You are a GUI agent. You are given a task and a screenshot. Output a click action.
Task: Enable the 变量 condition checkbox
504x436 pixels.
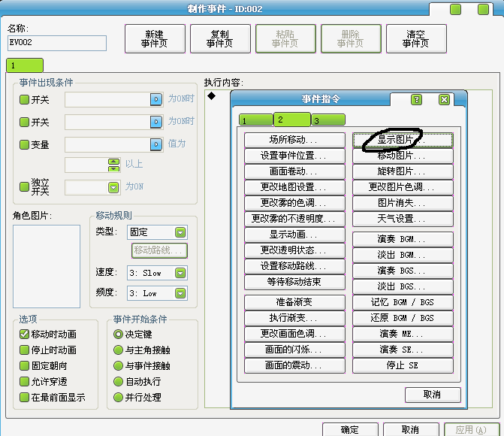tap(25, 144)
